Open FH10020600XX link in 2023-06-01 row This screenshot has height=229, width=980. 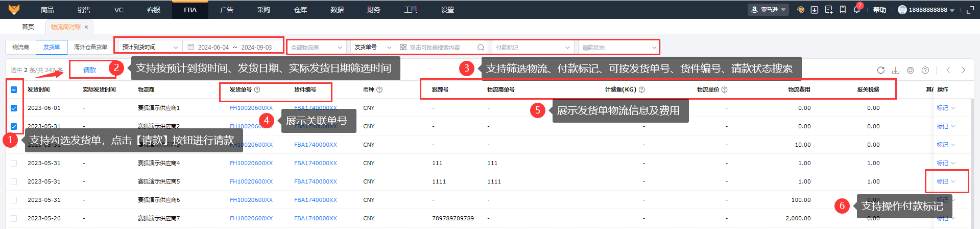pos(251,108)
